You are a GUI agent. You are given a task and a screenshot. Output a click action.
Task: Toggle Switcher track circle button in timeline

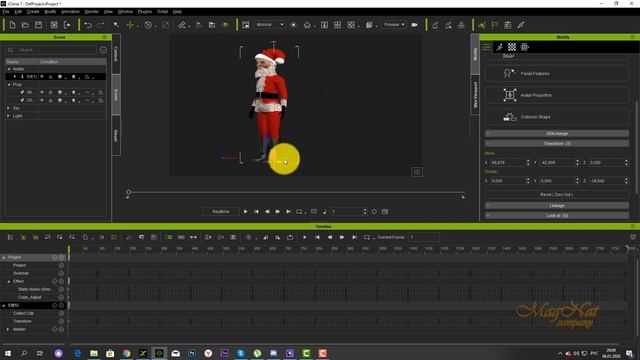coord(61,273)
